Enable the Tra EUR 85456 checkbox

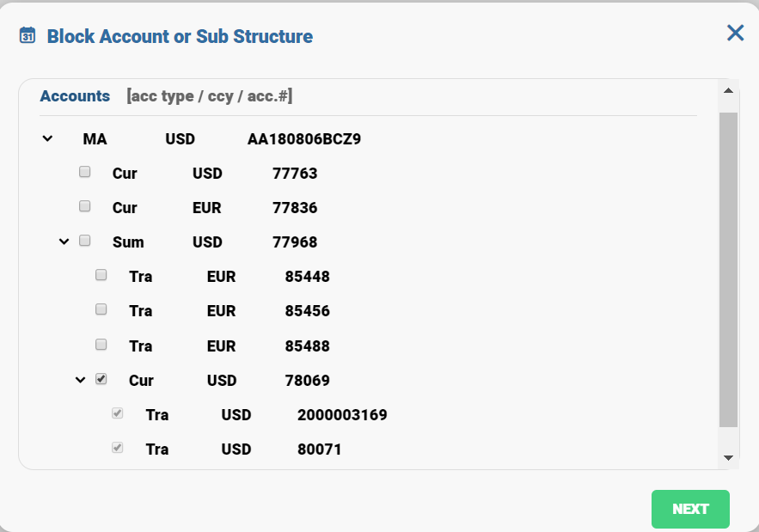[x=101, y=309]
